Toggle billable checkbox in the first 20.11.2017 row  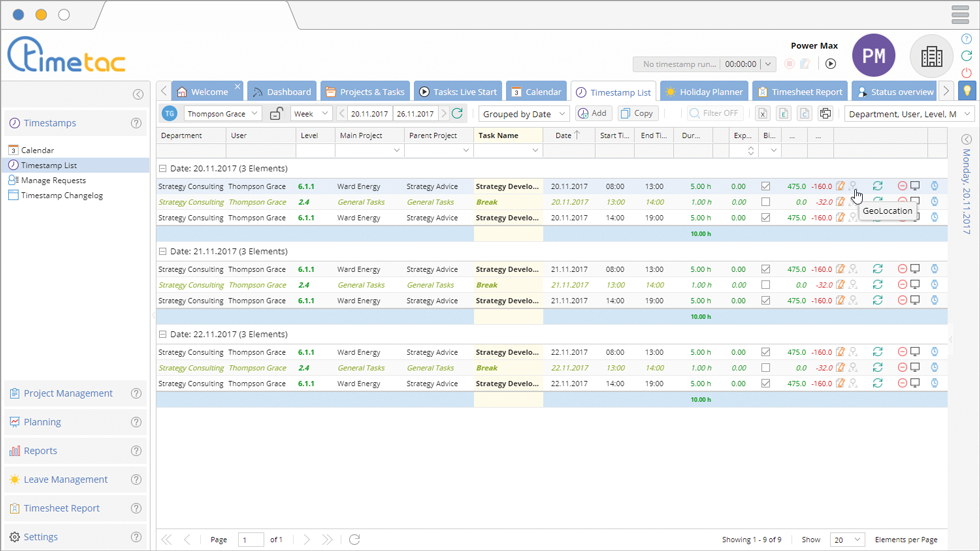(x=765, y=186)
